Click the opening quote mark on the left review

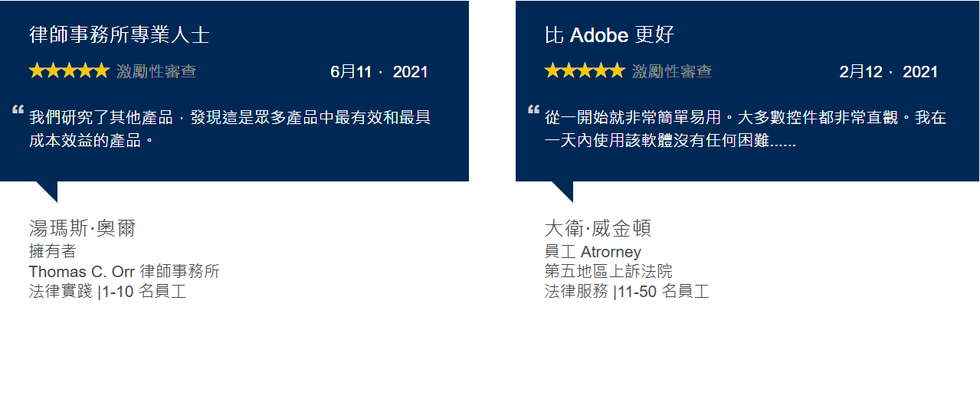(x=18, y=110)
